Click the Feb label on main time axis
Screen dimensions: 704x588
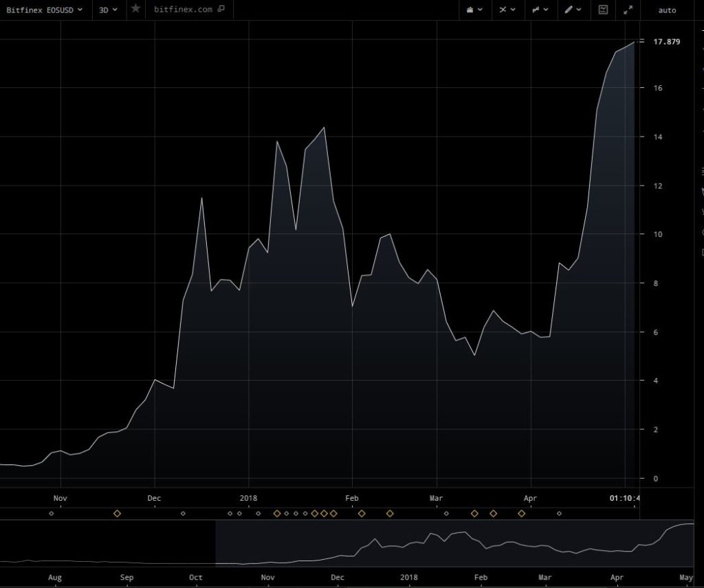[x=351, y=498]
